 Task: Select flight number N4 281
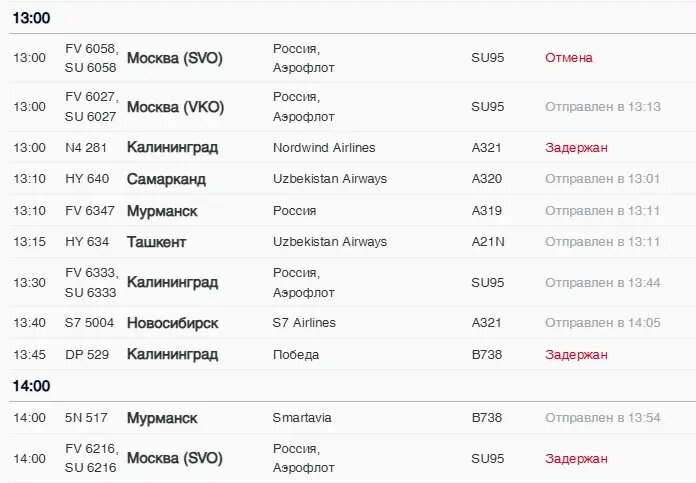point(87,148)
